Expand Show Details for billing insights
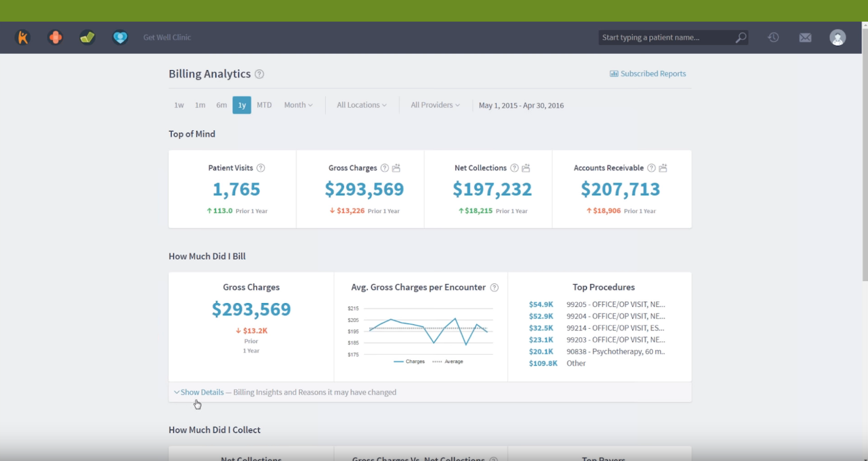 pos(199,392)
